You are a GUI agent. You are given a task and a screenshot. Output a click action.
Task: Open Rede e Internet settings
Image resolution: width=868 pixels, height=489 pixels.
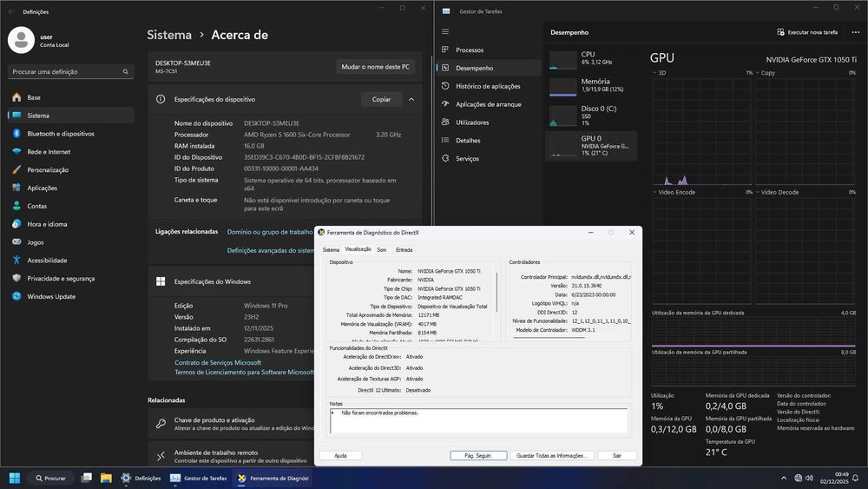(71, 152)
